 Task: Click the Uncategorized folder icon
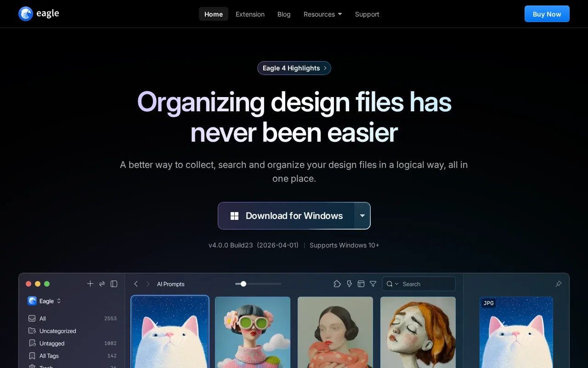coord(32,331)
